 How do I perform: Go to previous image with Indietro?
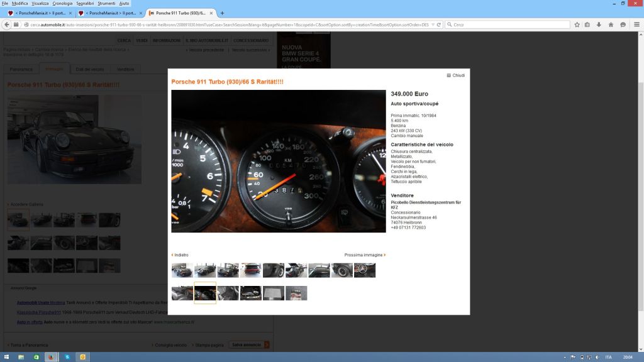click(180, 255)
